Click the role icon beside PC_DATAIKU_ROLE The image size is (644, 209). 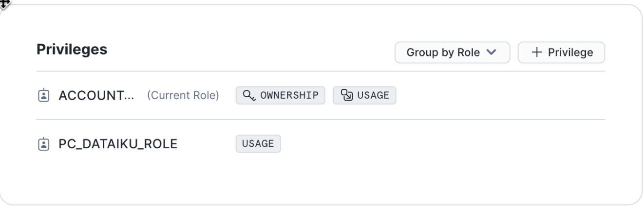point(44,144)
